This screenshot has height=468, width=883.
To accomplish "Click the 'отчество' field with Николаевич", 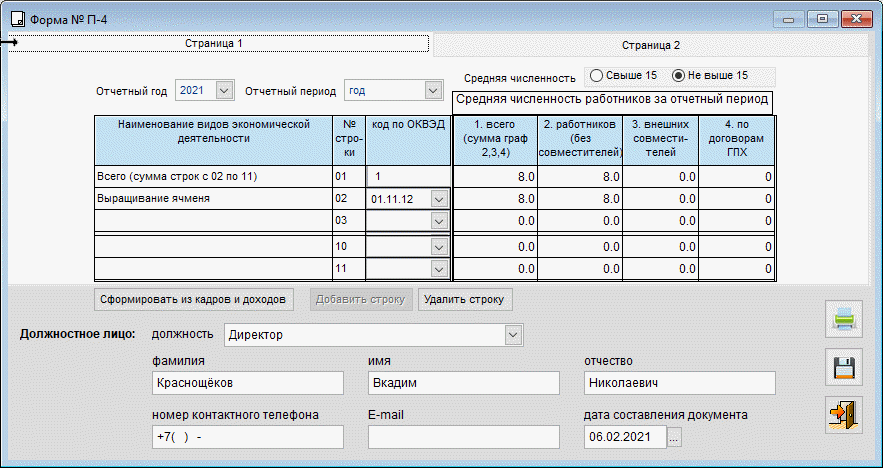I will tap(680, 383).
